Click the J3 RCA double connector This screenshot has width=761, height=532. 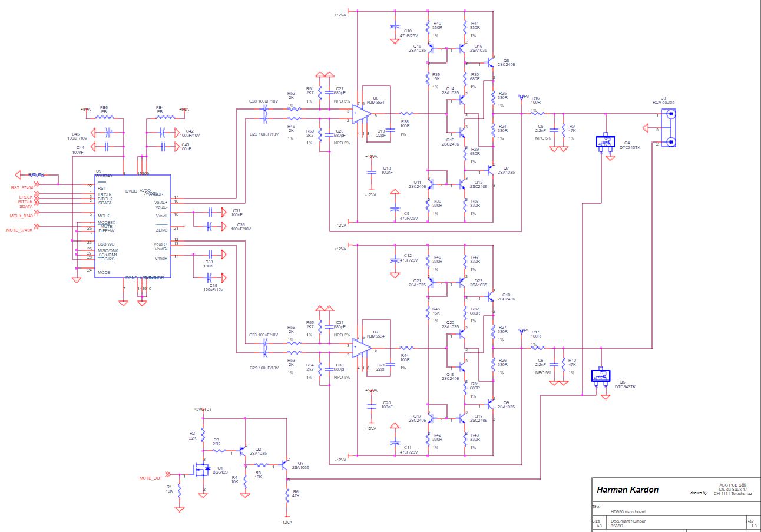coord(668,129)
